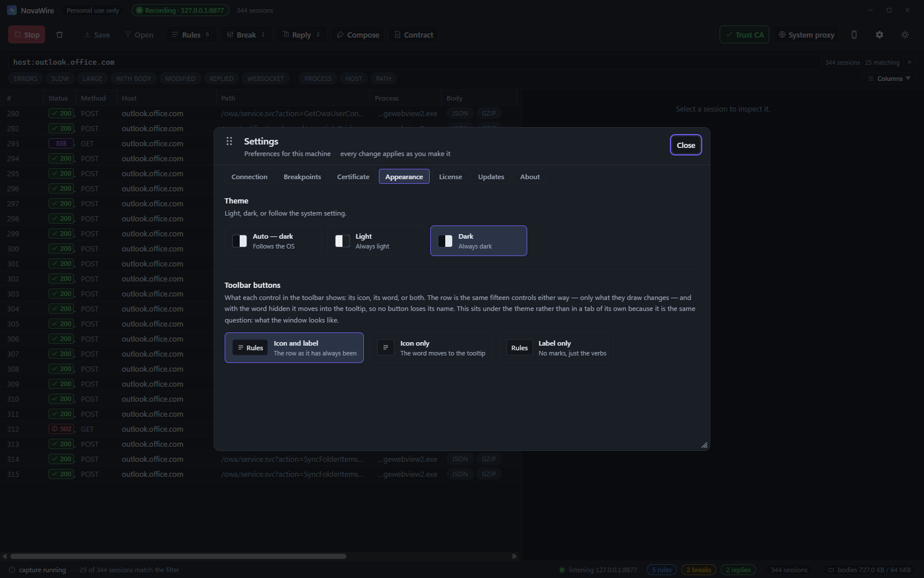The height and width of the screenshot is (578, 924).
Task: Click the icon preview chip in Icon only
Action: tap(385, 347)
